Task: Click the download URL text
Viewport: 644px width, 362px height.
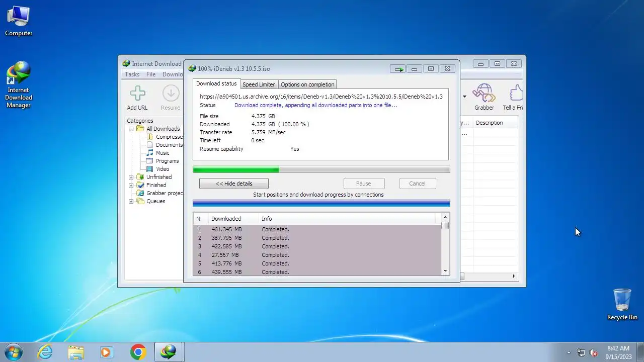Action: click(321, 97)
